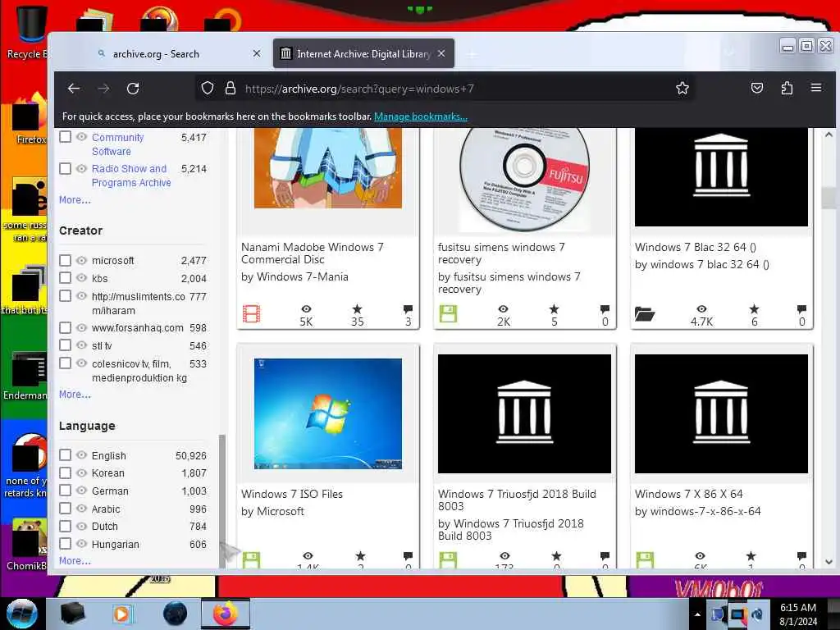840x630 pixels.
Task: Select the English language checkbox
Action: 66,455
